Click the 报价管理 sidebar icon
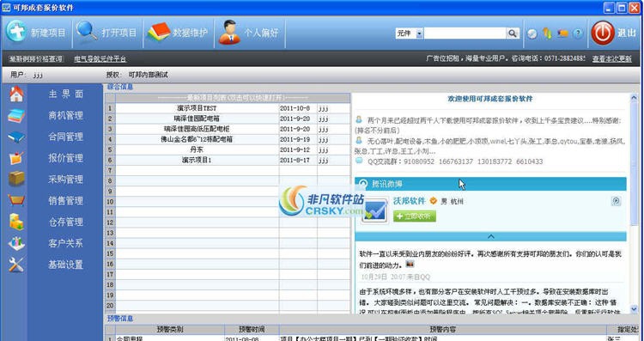This screenshot has height=341, width=644. coord(16,158)
